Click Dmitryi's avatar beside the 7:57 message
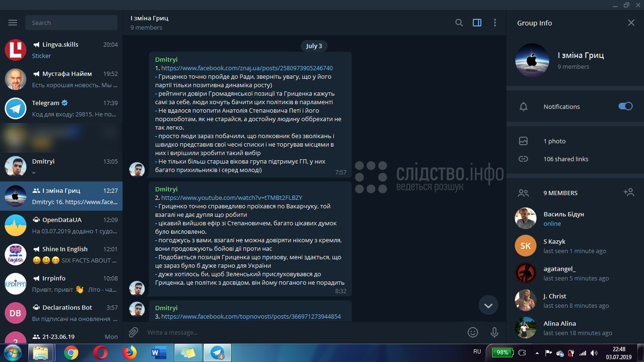The image size is (644, 362). (x=137, y=170)
